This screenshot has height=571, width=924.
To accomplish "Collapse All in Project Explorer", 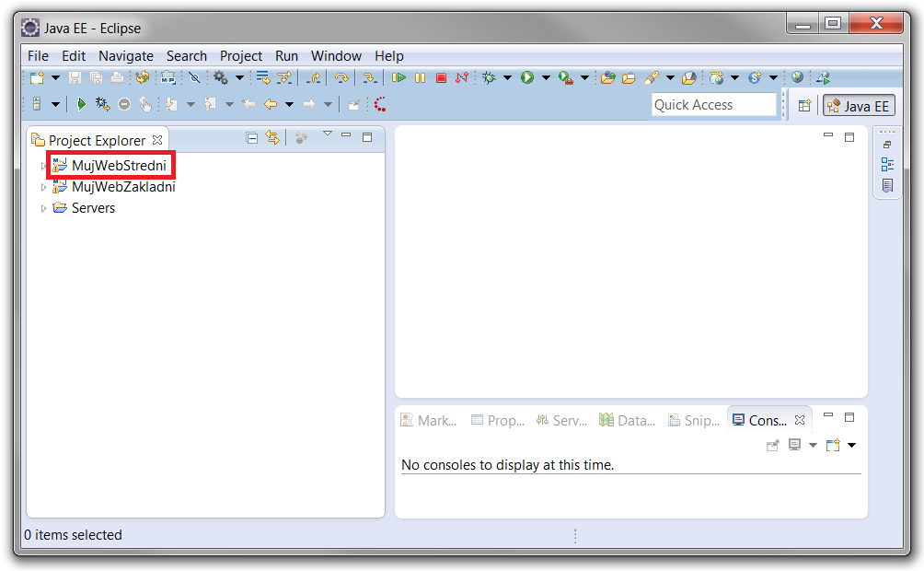I will tap(252, 138).
